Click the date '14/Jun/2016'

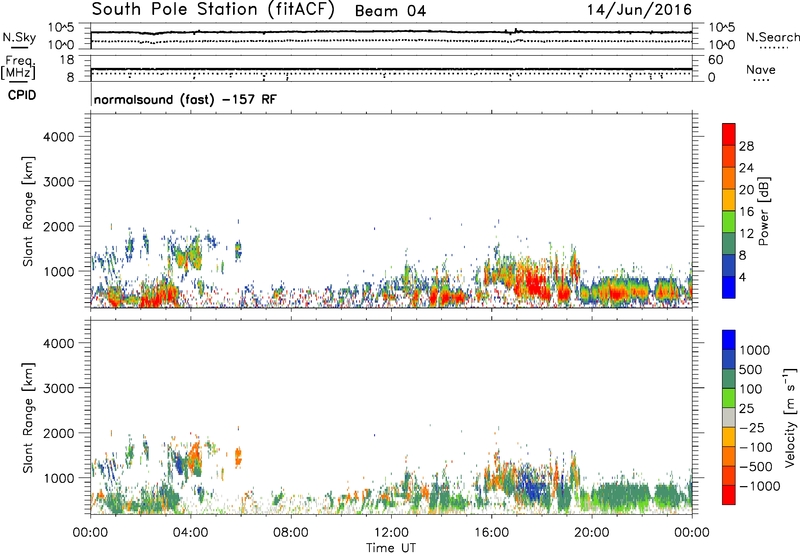click(x=639, y=10)
